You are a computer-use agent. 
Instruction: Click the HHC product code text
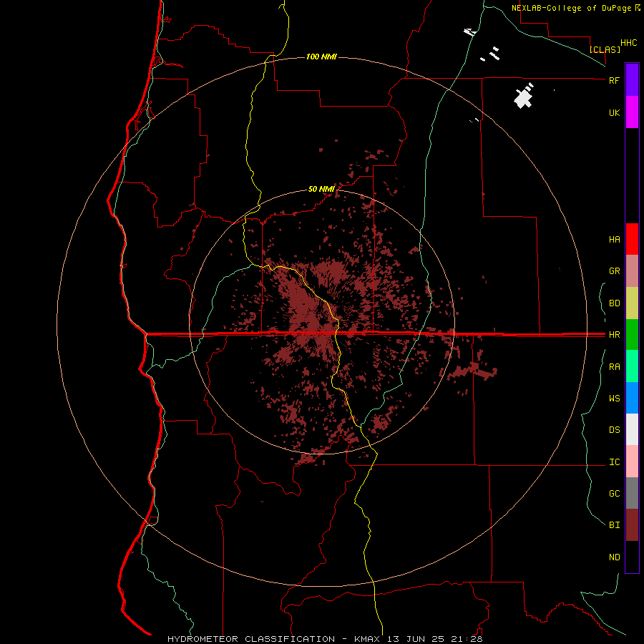[x=628, y=43]
